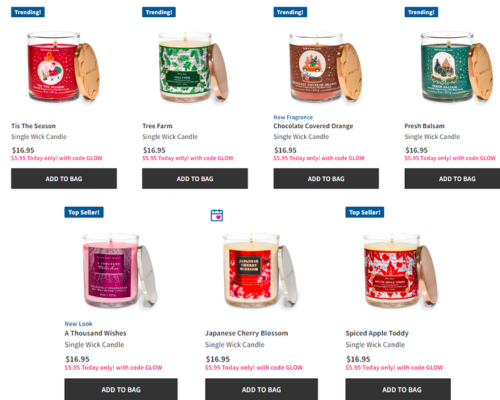Add Japanese Cherry Blossom candle to bag
The height and width of the screenshot is (400, 500).
(262, 389)
